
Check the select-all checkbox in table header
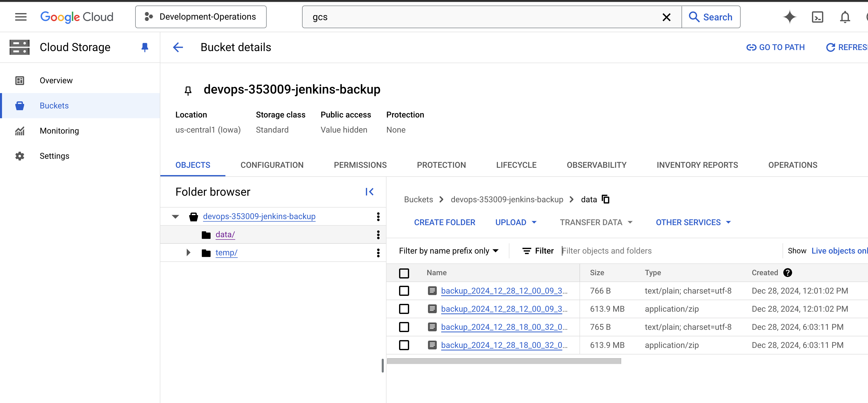[x=404, y=273]
